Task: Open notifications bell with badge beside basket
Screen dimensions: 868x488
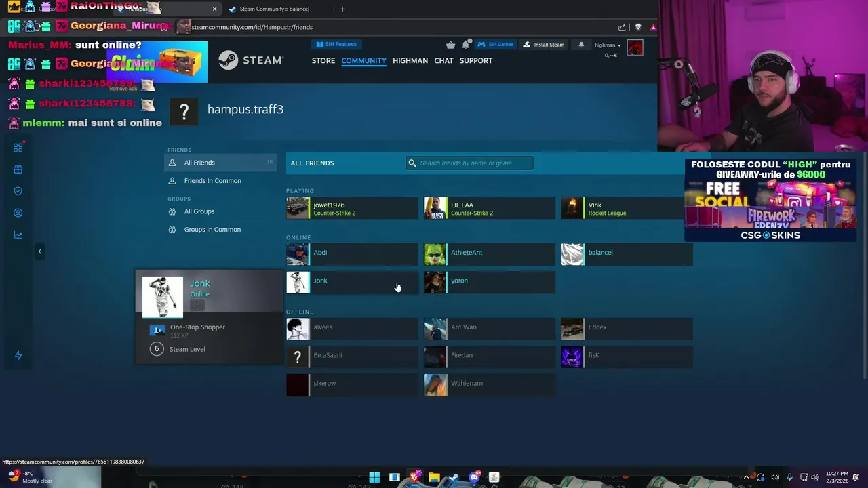Action: pyautogui.click(x=467, y=45)
